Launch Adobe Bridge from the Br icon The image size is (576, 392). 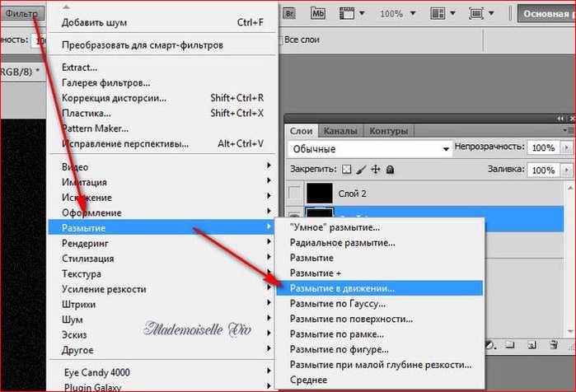tap(289, 13)
